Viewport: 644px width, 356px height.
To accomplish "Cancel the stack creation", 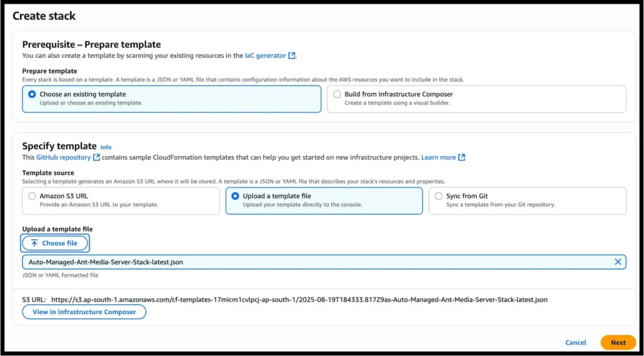I will pos(575,343).
